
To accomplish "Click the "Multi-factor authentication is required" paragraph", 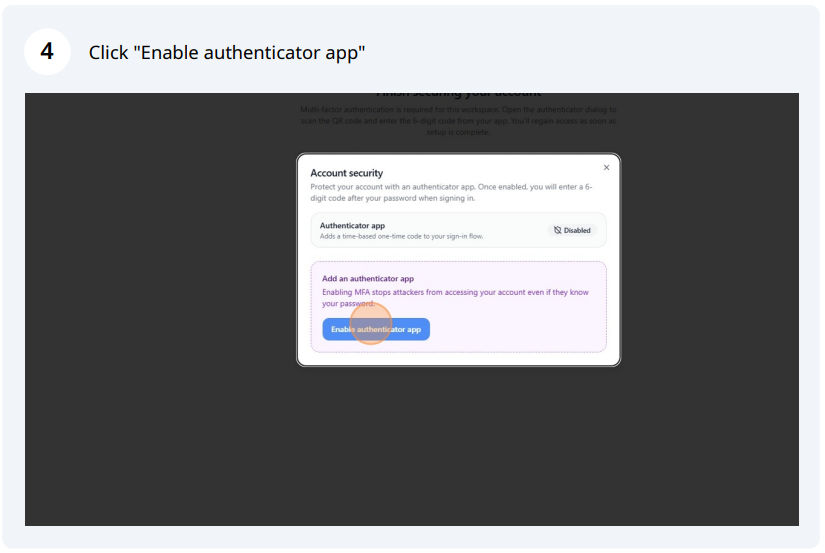I will click(x=459, y=120).
